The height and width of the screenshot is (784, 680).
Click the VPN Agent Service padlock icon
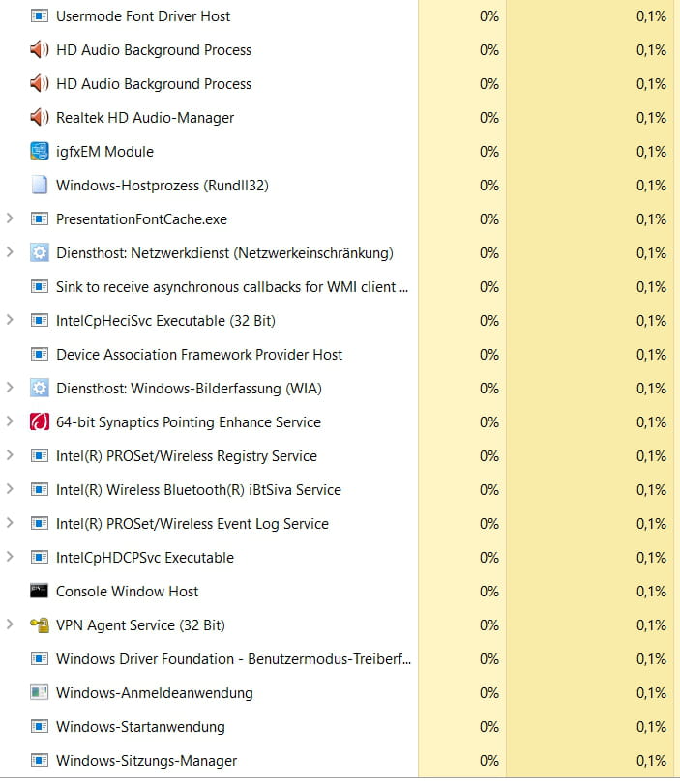[x=40, y=625]
